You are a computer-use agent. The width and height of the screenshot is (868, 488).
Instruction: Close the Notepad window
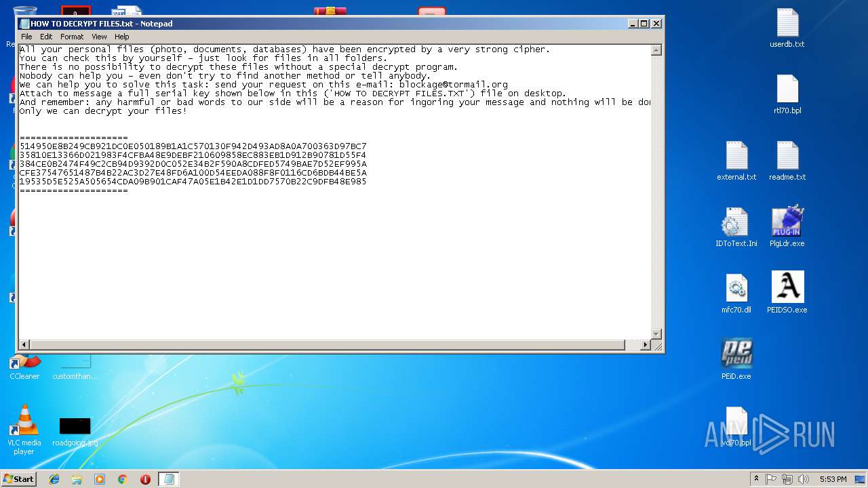[x=656, y=24]
